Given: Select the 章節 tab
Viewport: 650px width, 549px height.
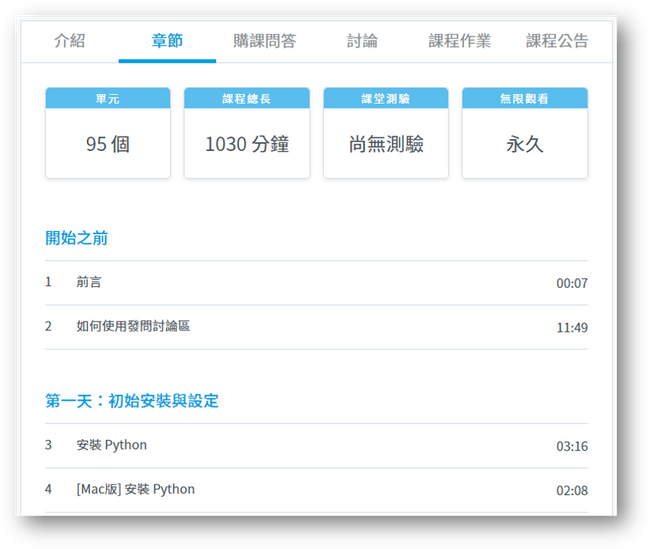Looking at the screenshot, I should (167, 41).
